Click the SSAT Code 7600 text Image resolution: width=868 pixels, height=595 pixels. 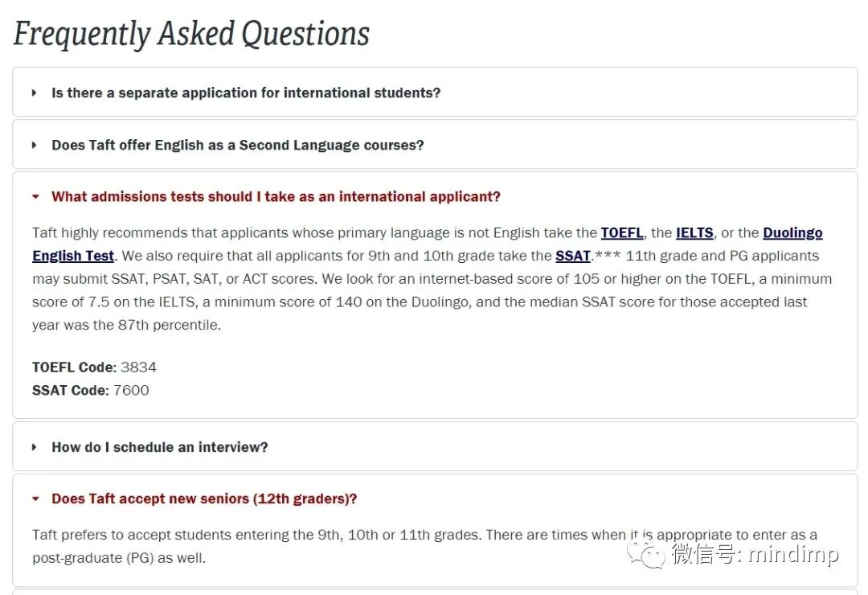pos(90,391)
